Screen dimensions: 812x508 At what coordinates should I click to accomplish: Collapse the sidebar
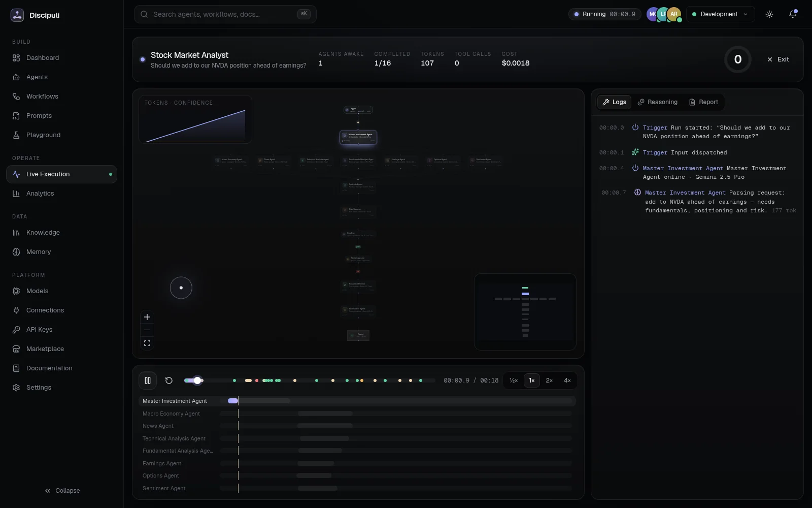coord(62,491)
